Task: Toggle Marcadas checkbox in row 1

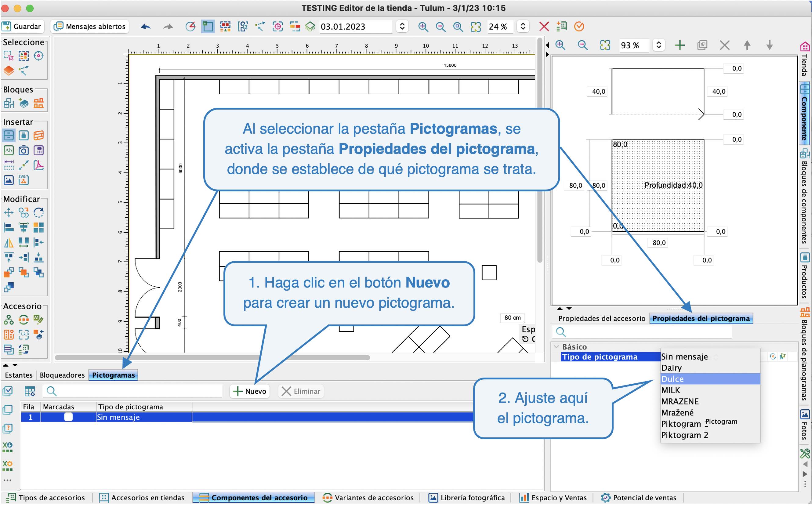Action: 68,417
